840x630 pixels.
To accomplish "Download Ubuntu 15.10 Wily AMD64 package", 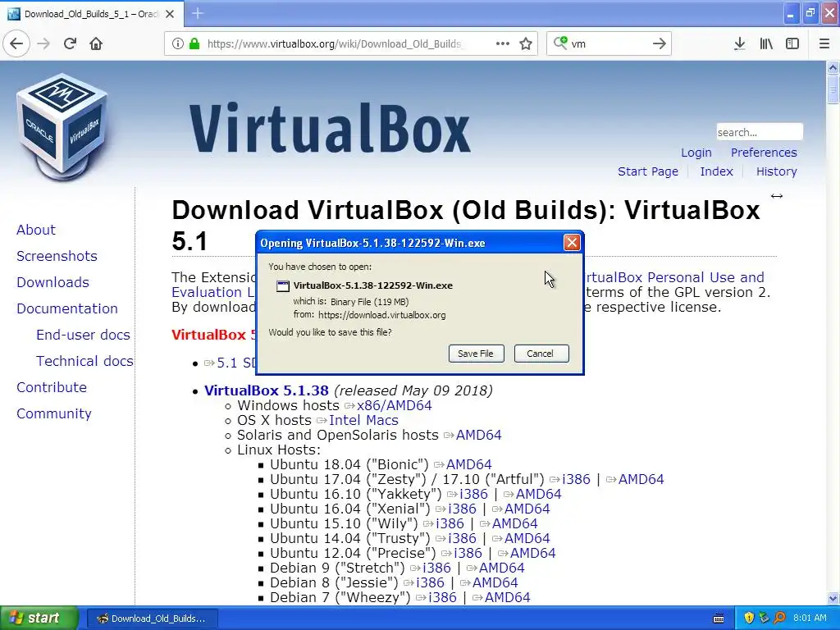I will coord(515,523).
